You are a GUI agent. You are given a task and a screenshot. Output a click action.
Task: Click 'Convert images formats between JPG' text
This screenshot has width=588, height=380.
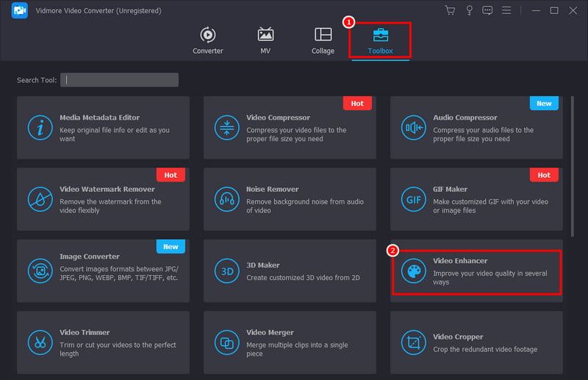pyautogui.click(x=119, y=273)
